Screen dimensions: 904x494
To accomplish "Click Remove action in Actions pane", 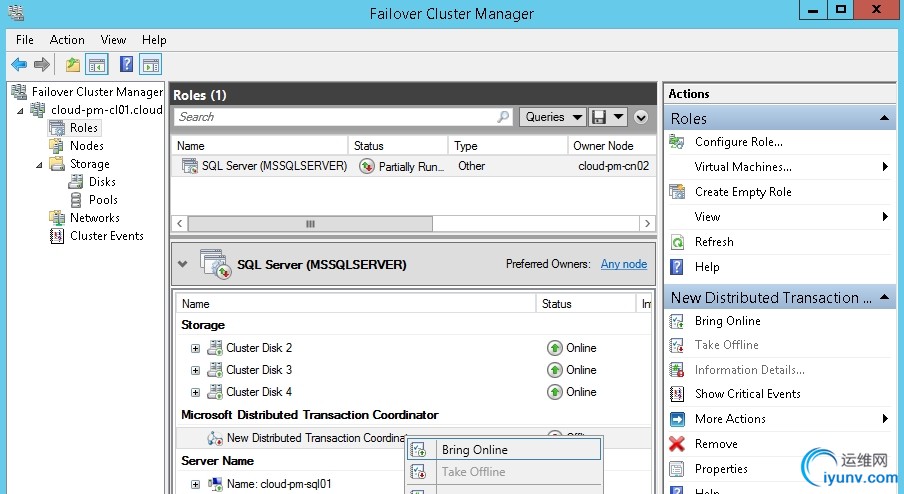I will 716,444.
